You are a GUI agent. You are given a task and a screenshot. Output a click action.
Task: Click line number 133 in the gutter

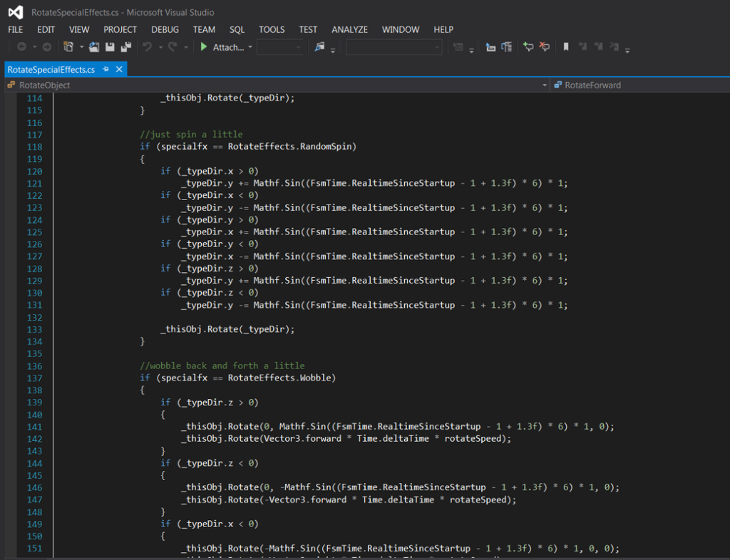pos(34,329)
